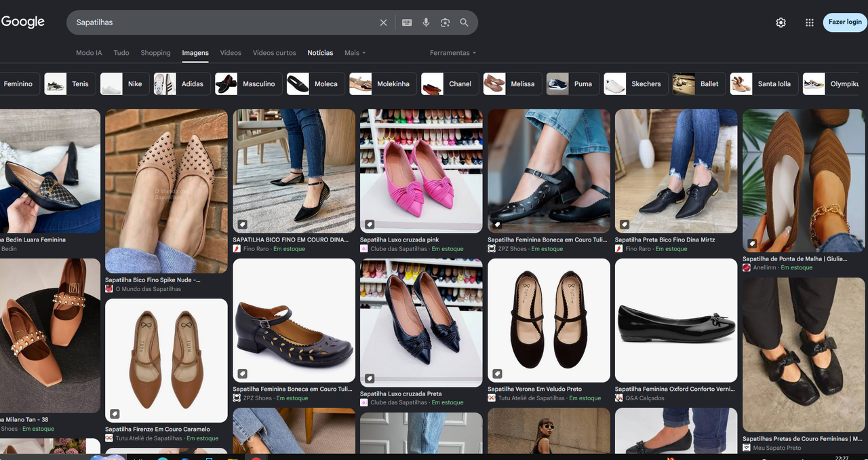Image resolution: width=868 pixels, height=460 pixels.
Task: Click product tag icon on Luxo cruzada Preta image
Action: [370, 379]
